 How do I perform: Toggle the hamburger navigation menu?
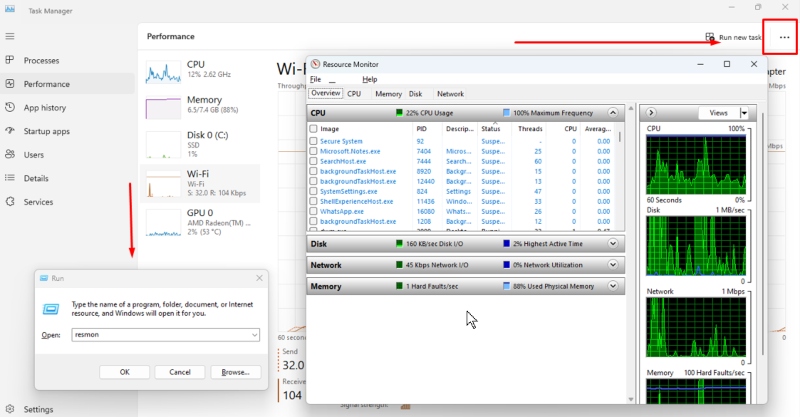point(10,36)
